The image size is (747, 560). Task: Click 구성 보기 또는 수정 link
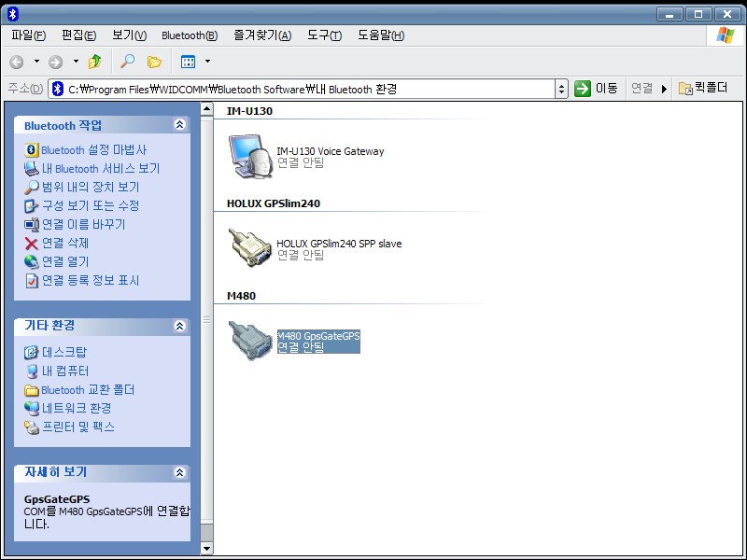click(x=91, y=205)
